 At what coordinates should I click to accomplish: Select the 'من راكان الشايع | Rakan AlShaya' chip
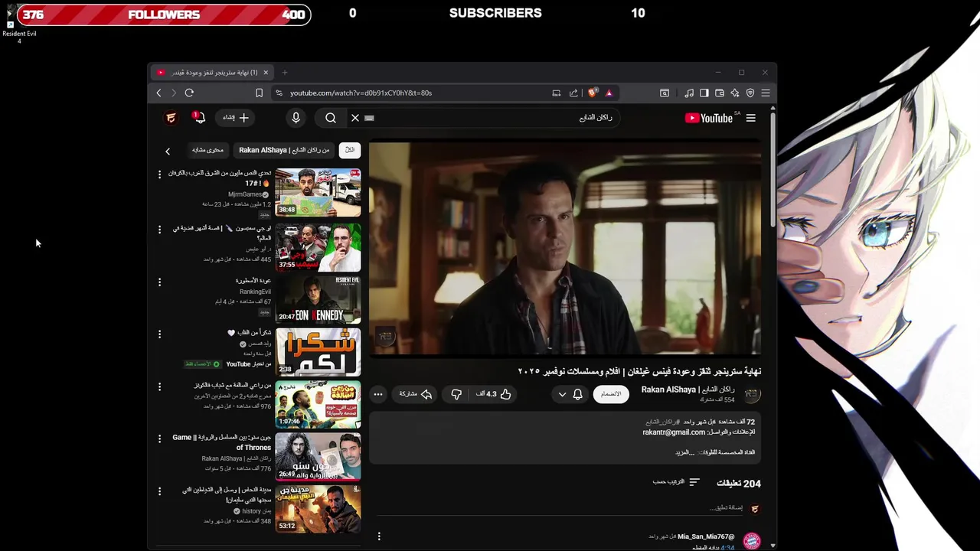coord(284,150)
